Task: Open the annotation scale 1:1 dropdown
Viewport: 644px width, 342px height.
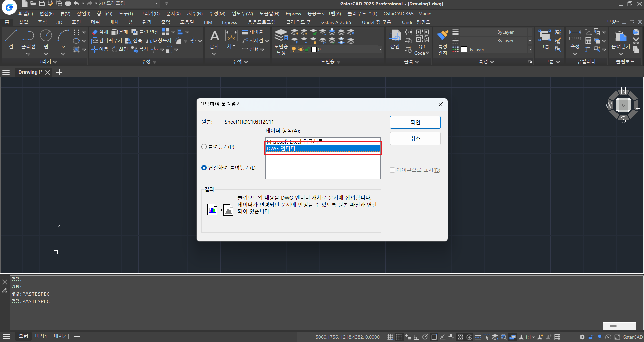Action: pyautogui.click(x=530, y=337)
